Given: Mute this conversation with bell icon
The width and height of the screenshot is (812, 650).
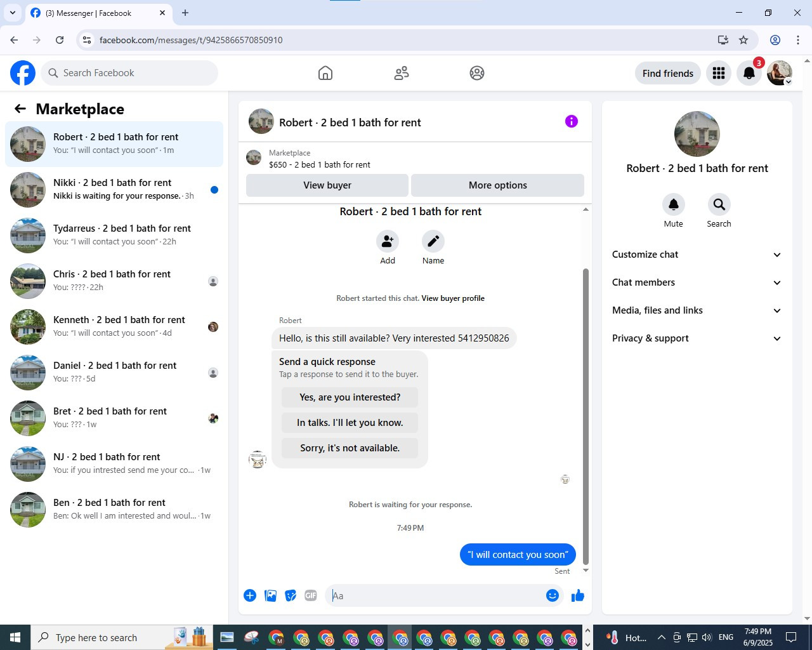Looking at the screenshot, I should pyautogui.click(x=674, y=204).
